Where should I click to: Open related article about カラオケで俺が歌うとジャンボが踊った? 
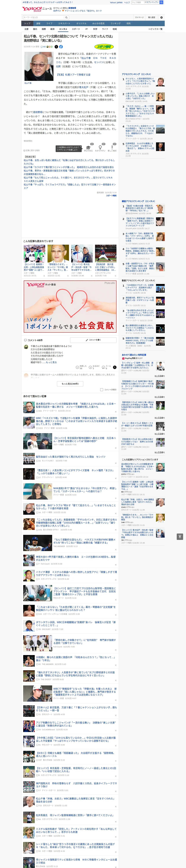(x=69, y=167)
